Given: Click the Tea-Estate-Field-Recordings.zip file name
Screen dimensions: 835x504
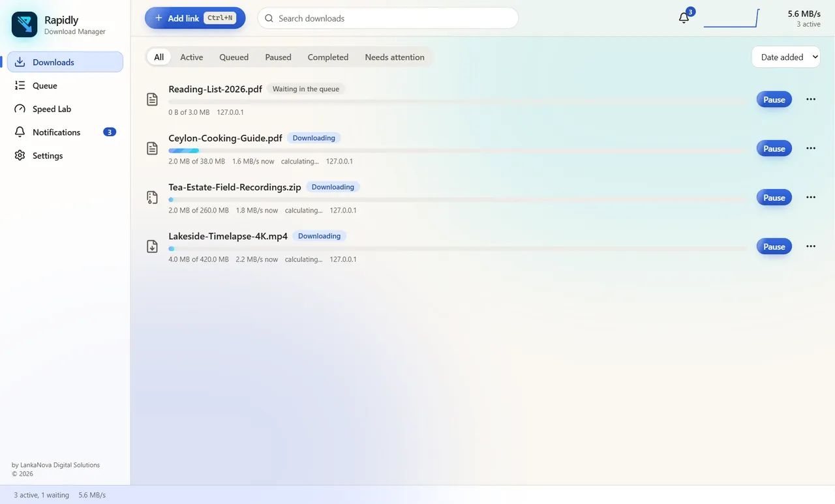Looking at the screenshot, I should tap(235, 186).
